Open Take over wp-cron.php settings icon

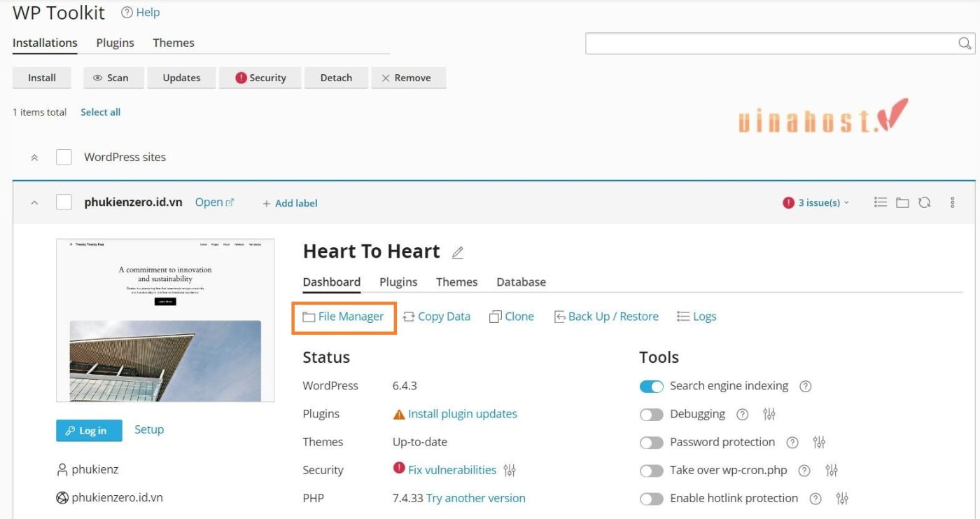pyautogui.click(x=832, y=470)
